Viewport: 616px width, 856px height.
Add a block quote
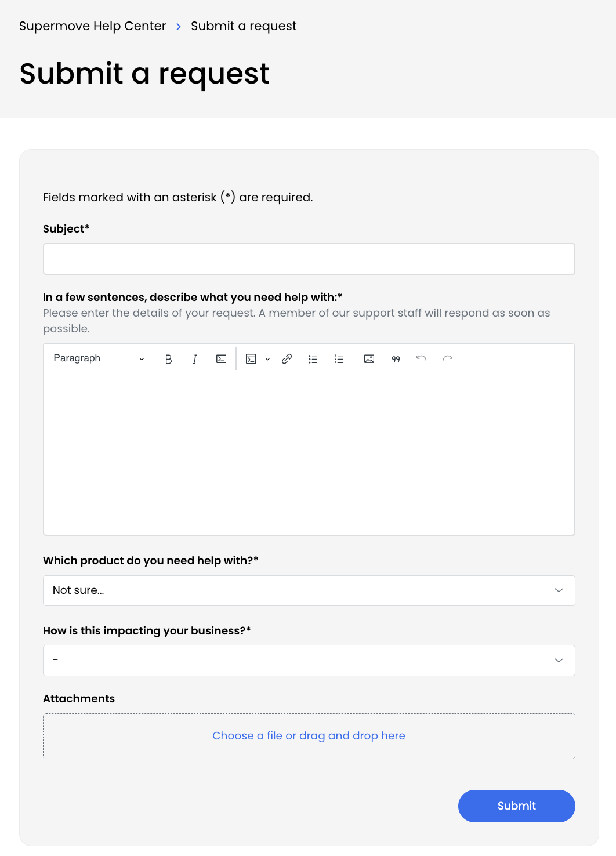click(396, 359)
